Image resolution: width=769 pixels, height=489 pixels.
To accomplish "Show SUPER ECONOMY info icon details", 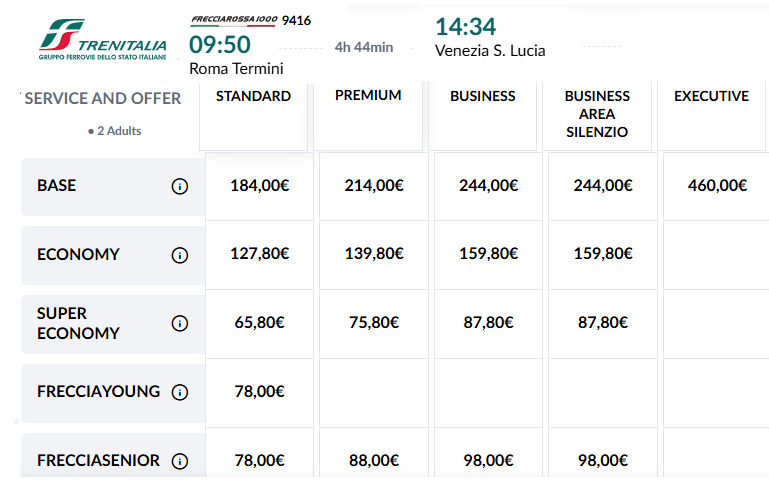I will tap(179, 323).
